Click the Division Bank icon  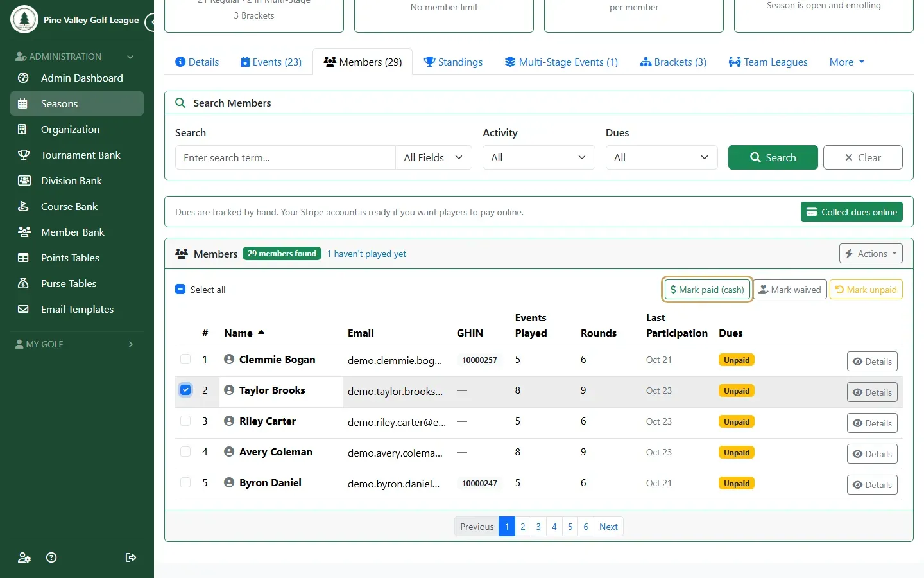point(24,180)
